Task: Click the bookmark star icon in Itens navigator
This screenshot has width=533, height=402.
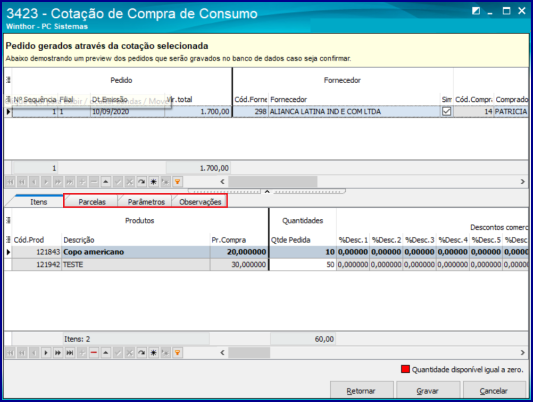Action: 153,353
